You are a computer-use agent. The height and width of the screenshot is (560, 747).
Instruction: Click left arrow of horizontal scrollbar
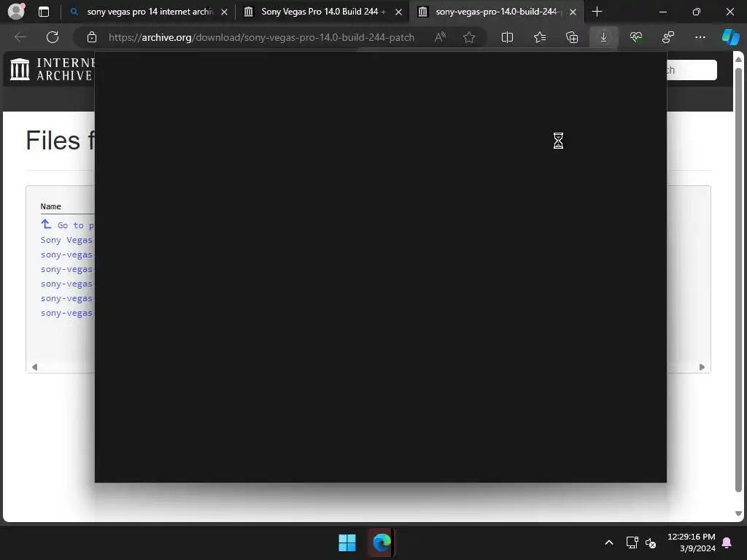[34, 367]
